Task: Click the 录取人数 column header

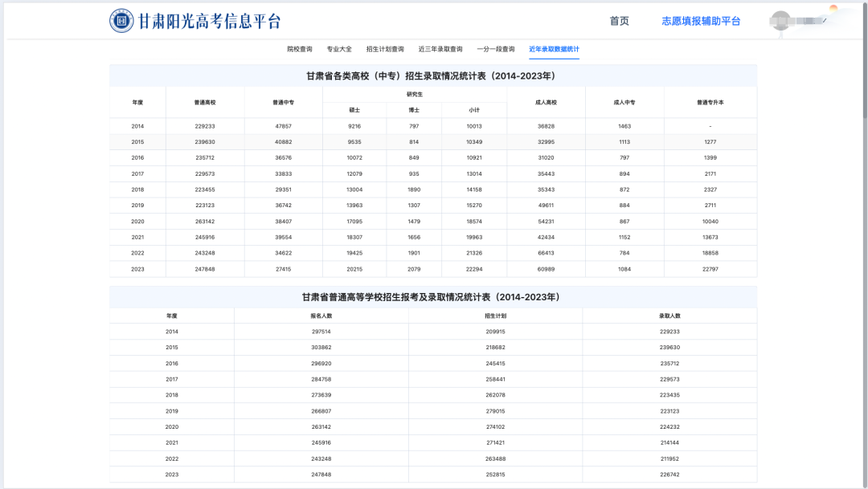Action: point(669,316)
